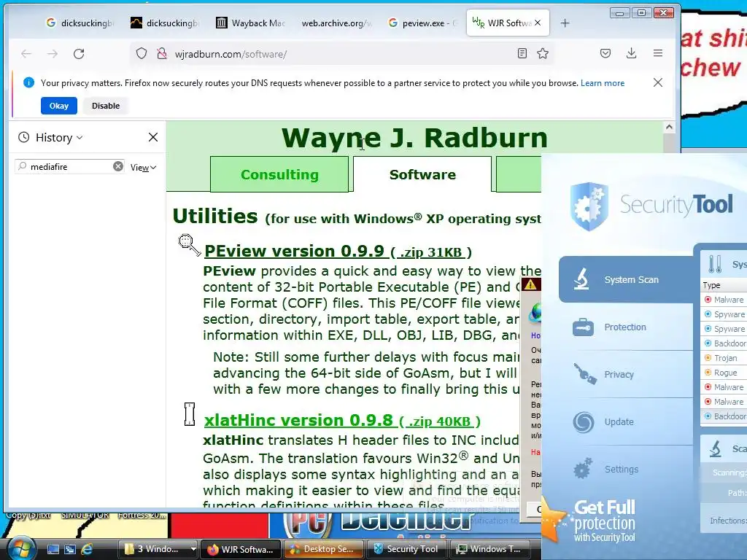Screen dimensions: 747x560
Task: Switch to the Wayback Machine tab
Action: click(250, 23)
